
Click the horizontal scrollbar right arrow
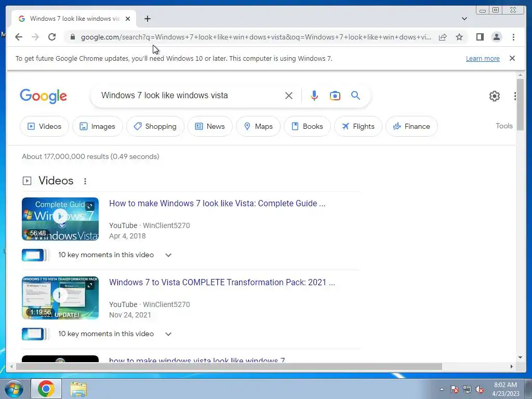pyautogui.click(x=512, y=366)
